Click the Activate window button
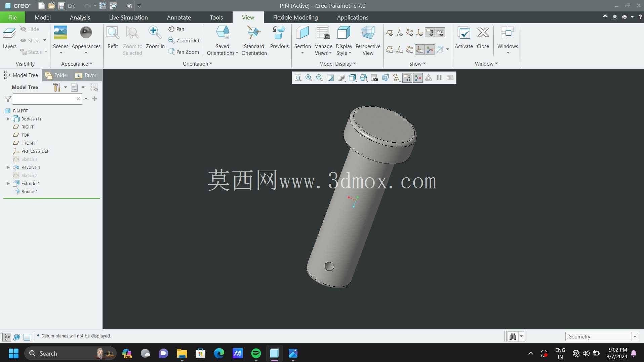The height and width of the screenshot is (362, 644). tap(464, 38)
